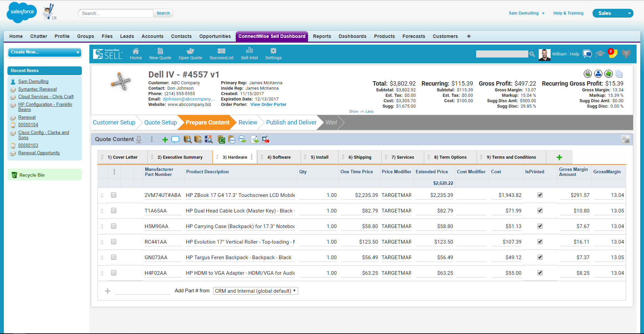Open the yellow sticky note notifications icon
The width and height of the screenshot is (644, 334).
(x=613, y=53)
